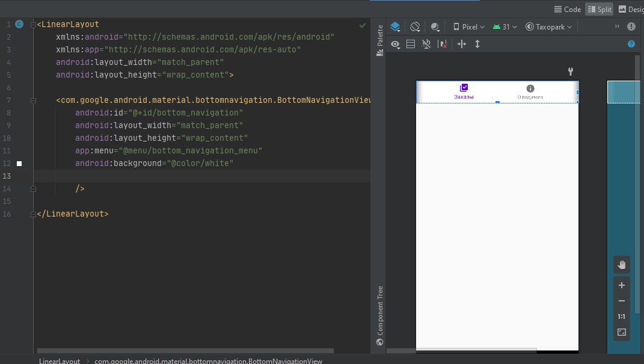The width and height of the screenshot is (644, 364).
Task: Open the Taxopark theme dropdown
Action: click(x=548, y=26)
